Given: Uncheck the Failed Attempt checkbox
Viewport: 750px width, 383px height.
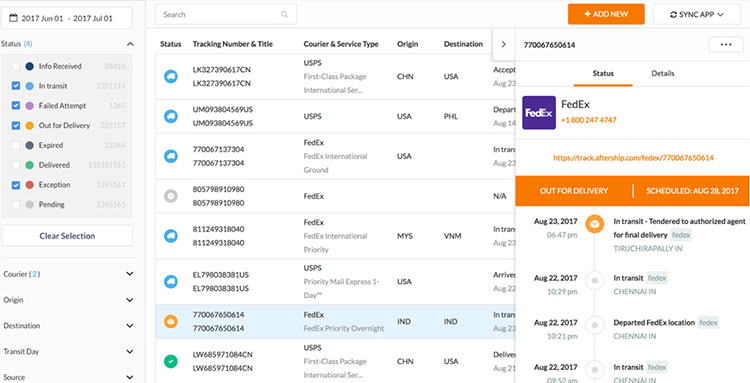Looking at the screenshot, I should pos(16,106).
